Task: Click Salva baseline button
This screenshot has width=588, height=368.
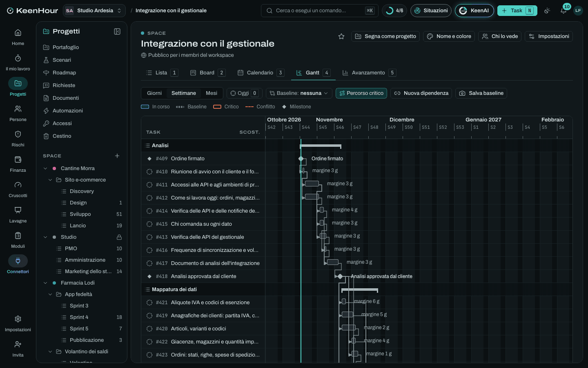Action: [x=481, y=93]
